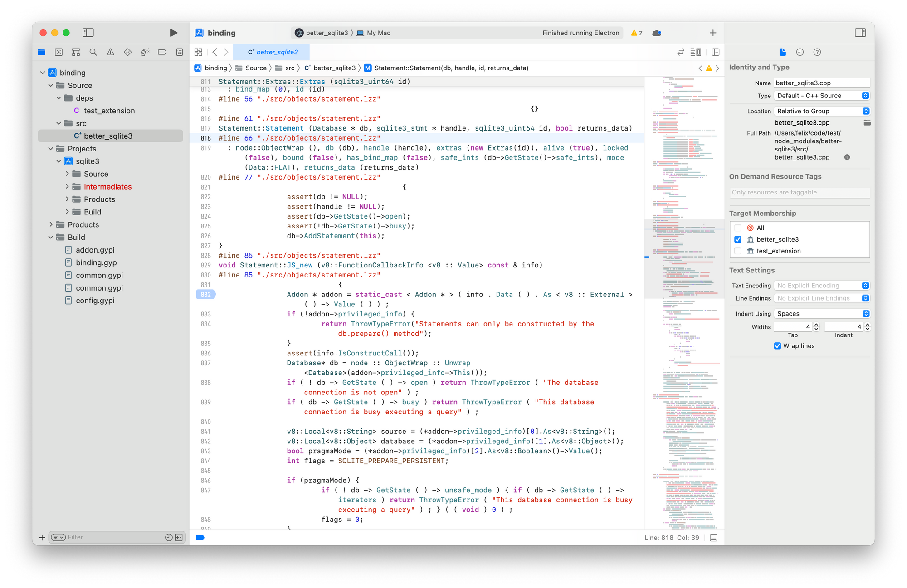The height and width of the screenshot is (588, 907).
Task: Open the Issue navigator warning icon
Action: [110, 52]
